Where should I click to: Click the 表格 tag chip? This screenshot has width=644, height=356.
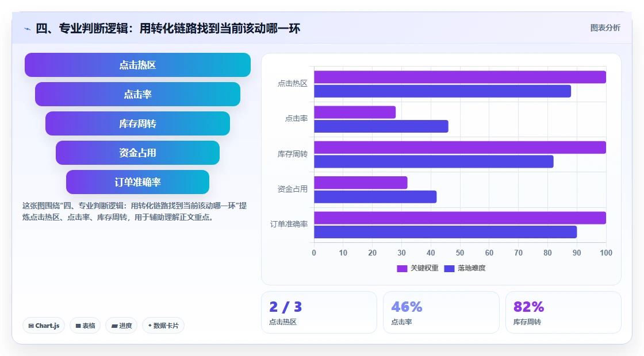pos(85,326)
